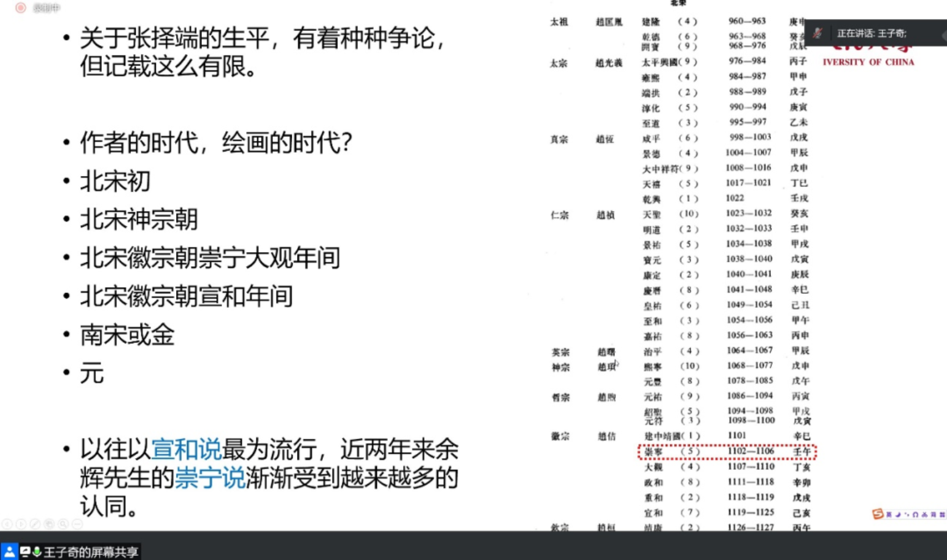Click the 王子奇的屏幕共享 label
This screenshot has height=560, width=947.
tap(91, 552)
